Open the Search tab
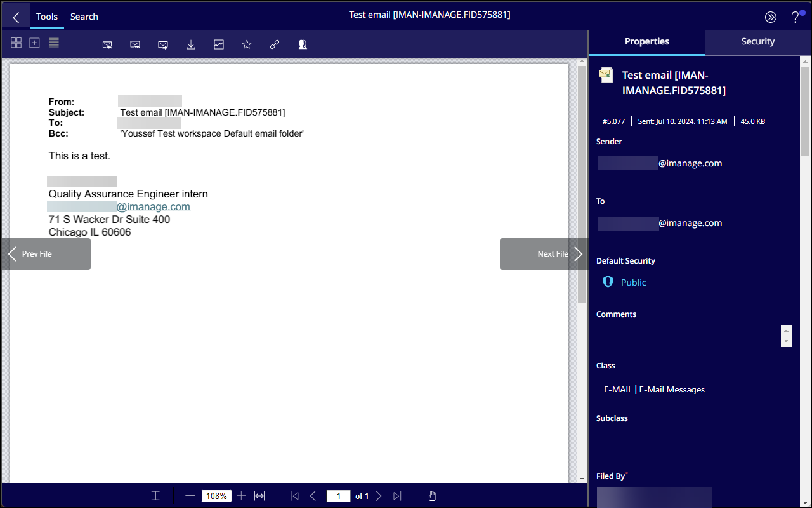The image size is (812, 508). 84,17
